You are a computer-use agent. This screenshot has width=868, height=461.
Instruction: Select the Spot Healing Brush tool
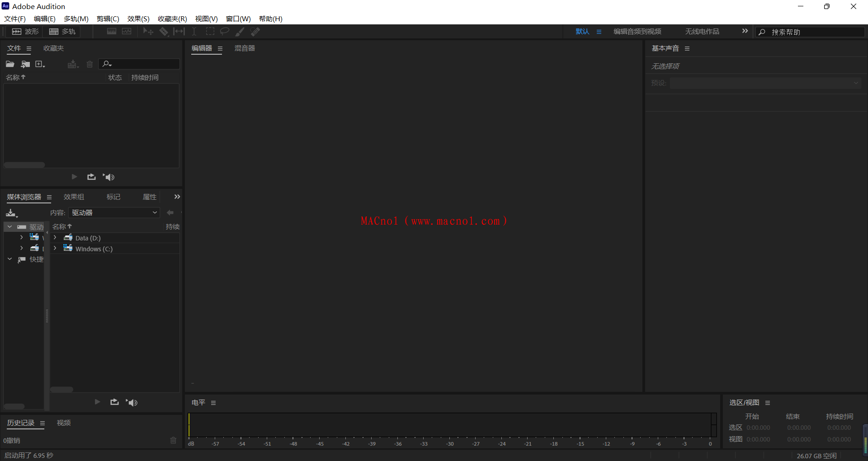pyautogui.click(x=255, y=31)
